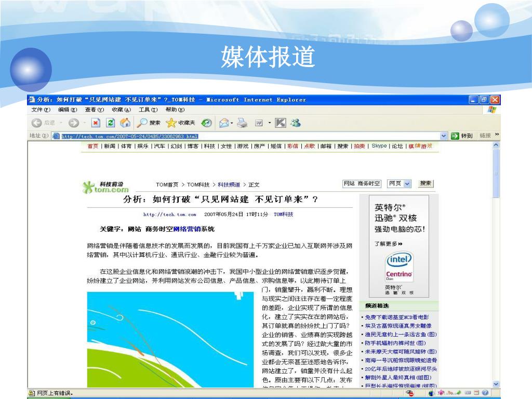Follow the 科技频道 breadcrumb link
532x399 pixels.
click(x=229, y=184)
